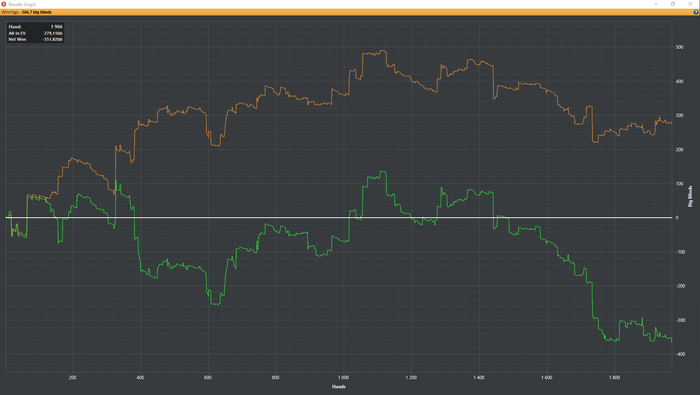Viewport: 700px width, 395px height.
Task: Click the -400 y-axis tick label
Action: pyautogui.click(x=680, y=354)
